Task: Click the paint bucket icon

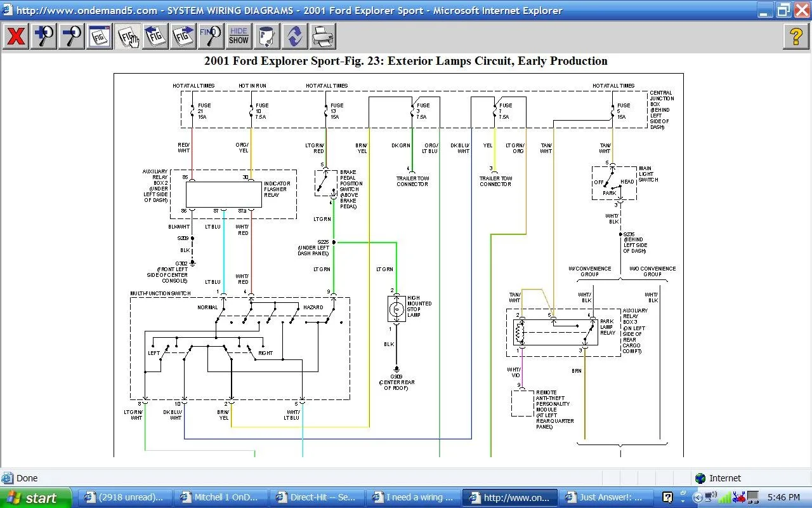Action: 267,36
